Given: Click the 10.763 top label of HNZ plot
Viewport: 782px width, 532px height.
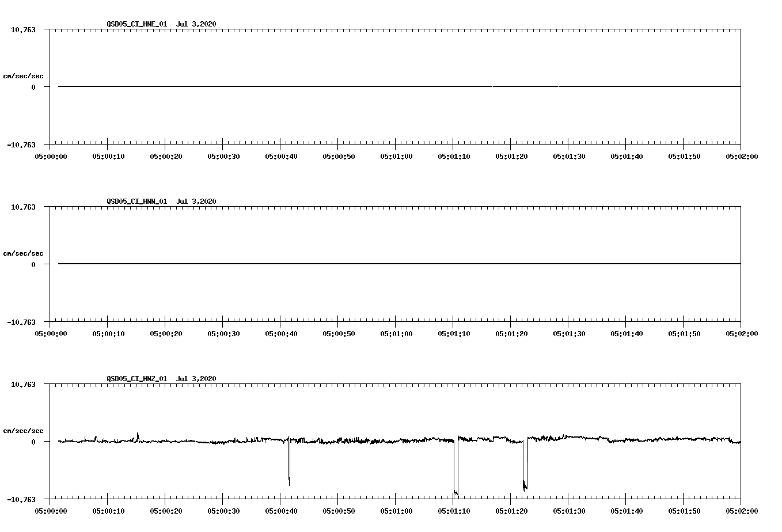Looking at the screenshot, I should click(23, 384).
